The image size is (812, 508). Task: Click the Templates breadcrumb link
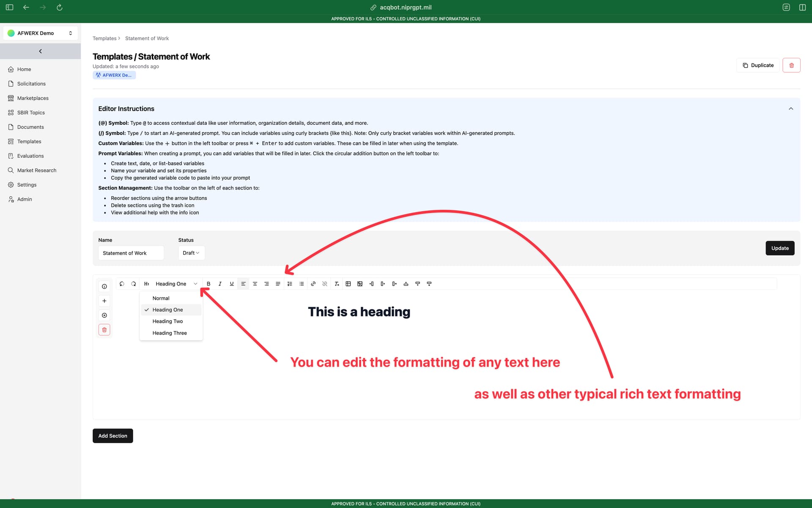coord(104,38)
